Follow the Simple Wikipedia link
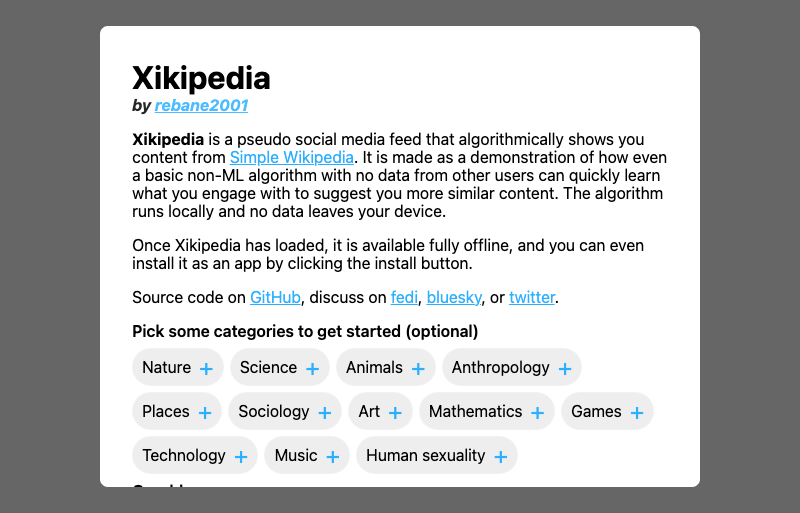Screen dimensions: 800x513 [291, 158]
